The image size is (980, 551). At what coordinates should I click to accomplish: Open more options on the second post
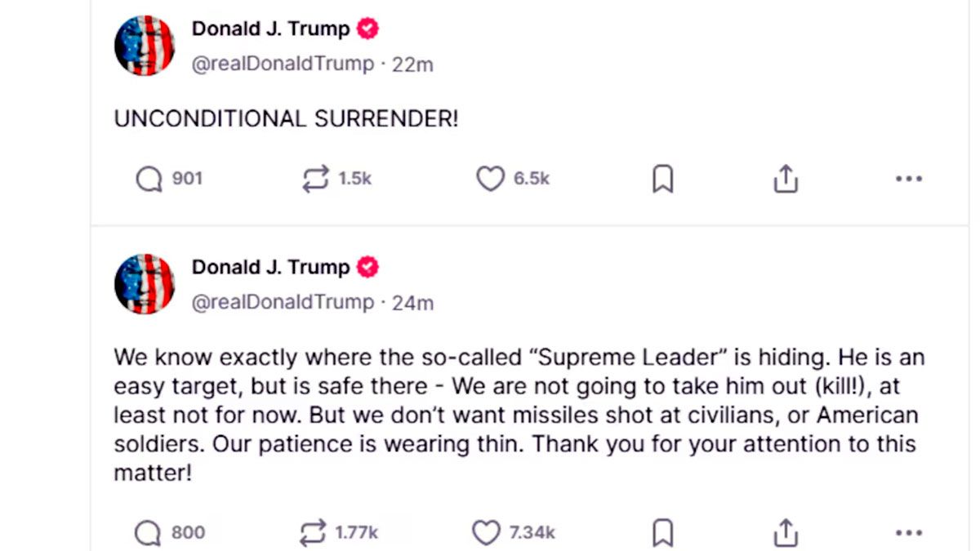click(x=908, y=533)
